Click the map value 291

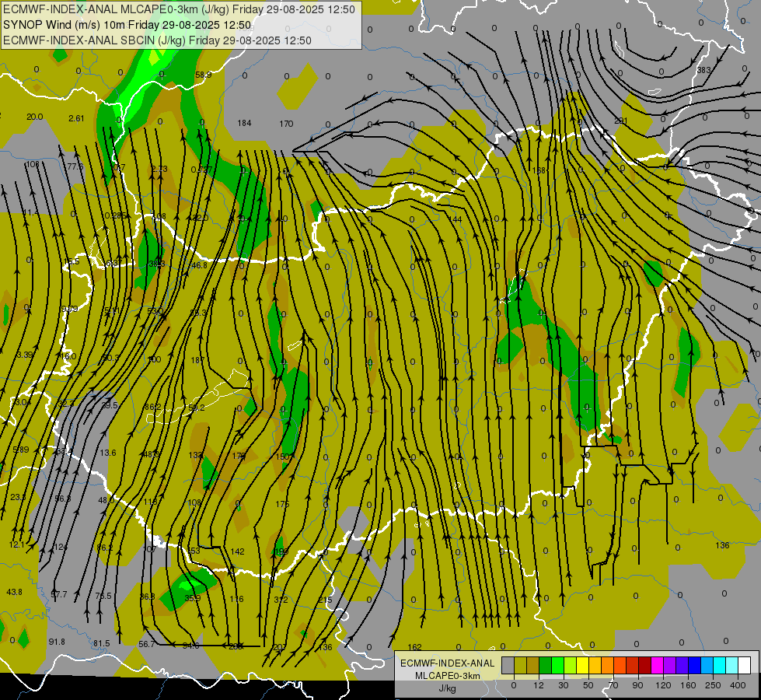point(621,121)
